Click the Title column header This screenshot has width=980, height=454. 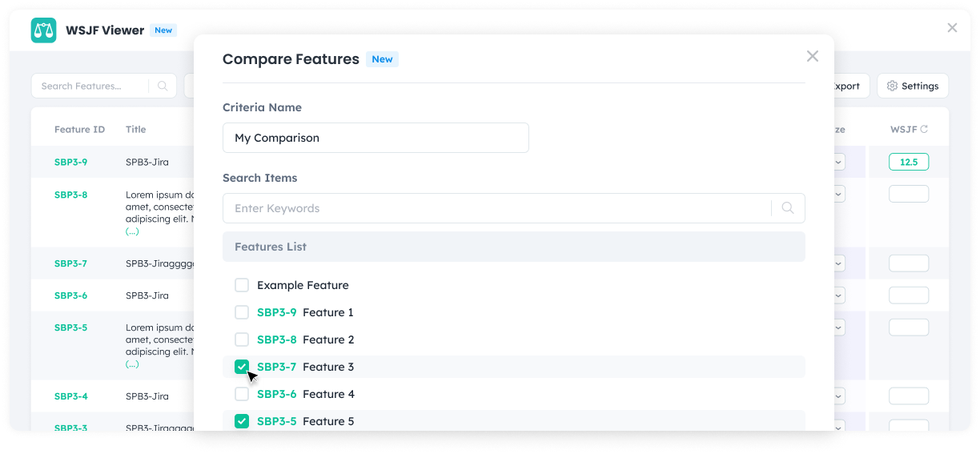[136, 130]
